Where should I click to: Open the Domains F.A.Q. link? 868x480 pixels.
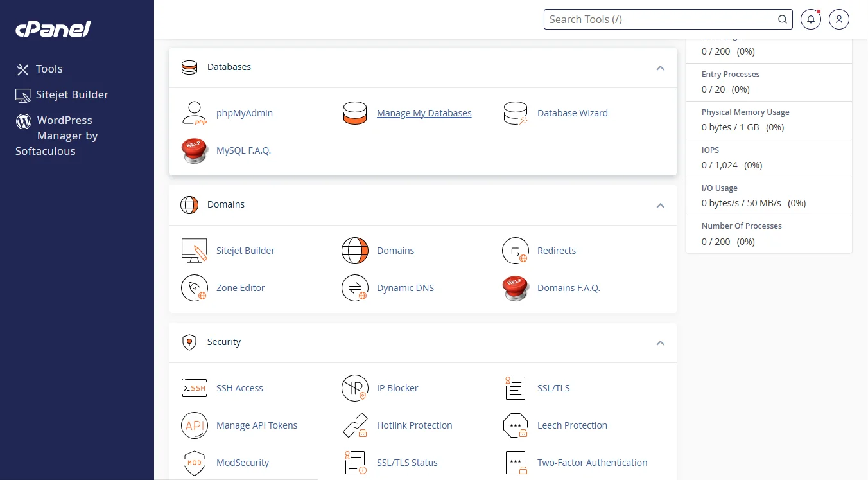click(569, 288)
